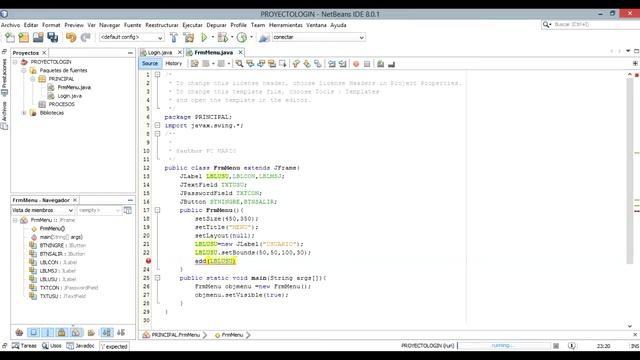
Task: Toggle Show Fields filter in navigator
Action: tap(33, 332)
